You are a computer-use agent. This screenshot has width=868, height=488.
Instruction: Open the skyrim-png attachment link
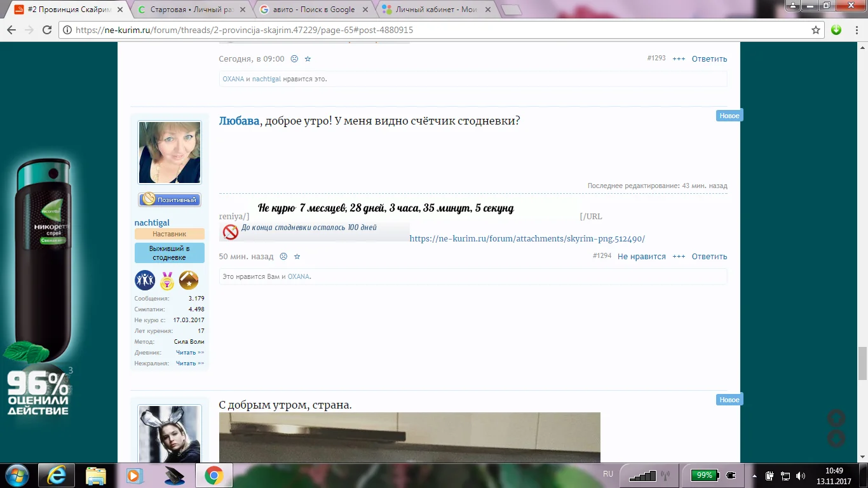[527, 239]
